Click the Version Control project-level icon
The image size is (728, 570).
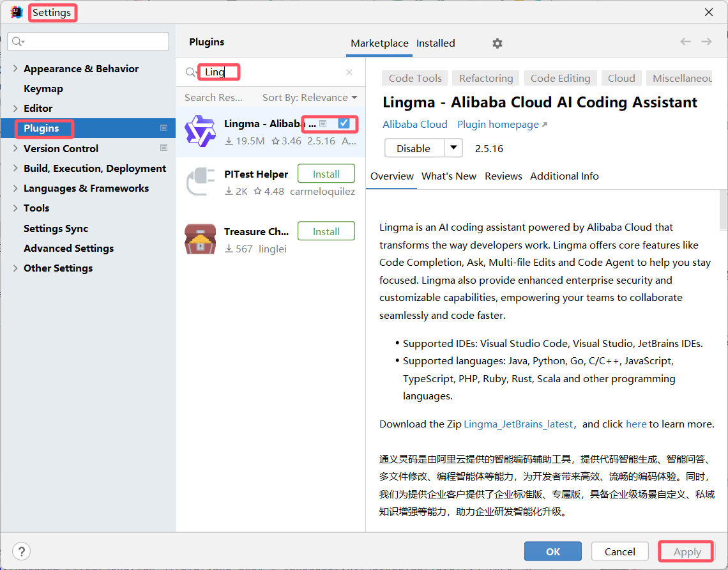[164, 148]
